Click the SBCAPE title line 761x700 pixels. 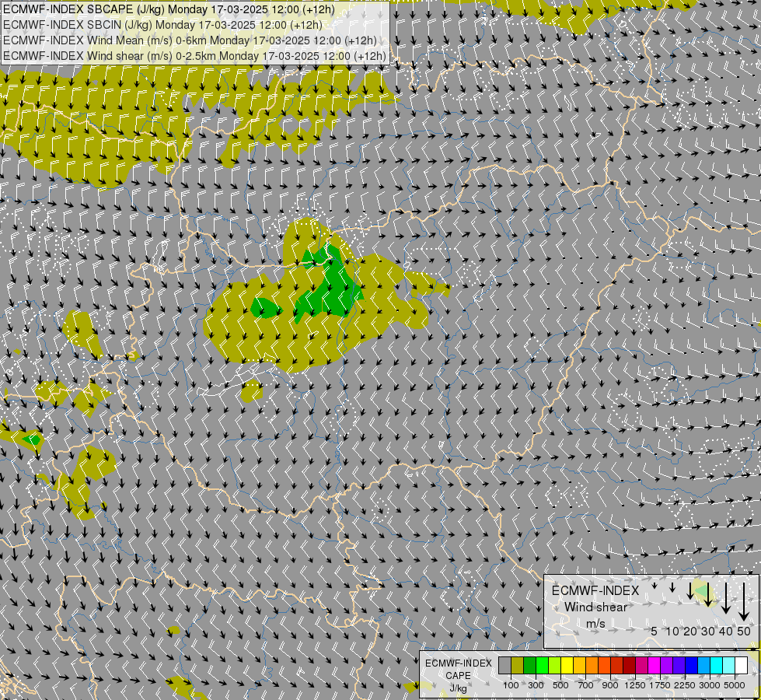click(169, 9)
